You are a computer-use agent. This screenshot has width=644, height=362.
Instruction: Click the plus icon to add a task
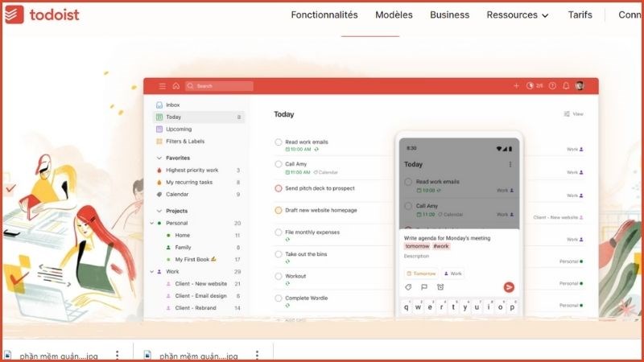[516, 86]
